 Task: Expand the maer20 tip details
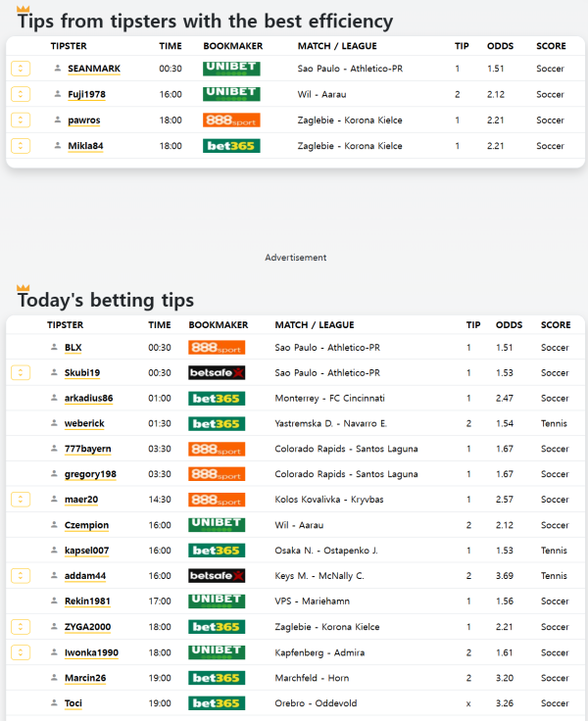21,500
